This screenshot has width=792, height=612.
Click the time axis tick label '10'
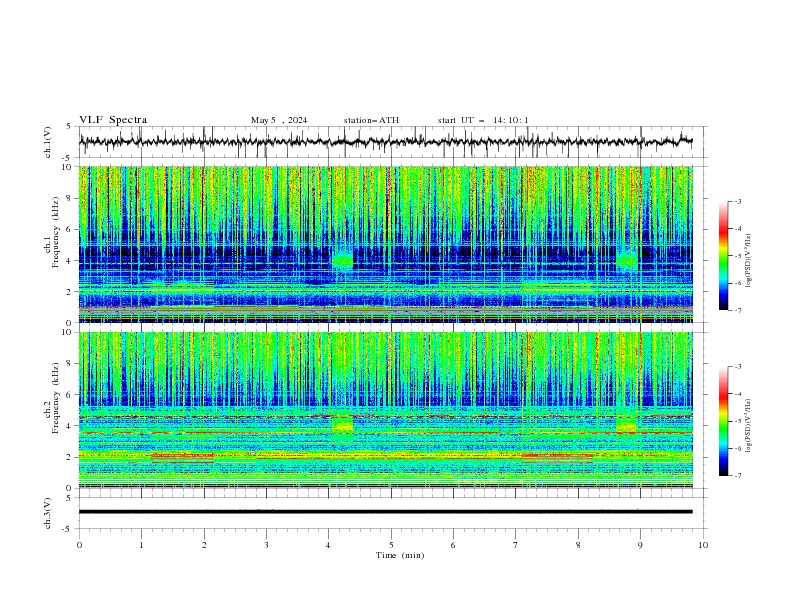[703, 545]
